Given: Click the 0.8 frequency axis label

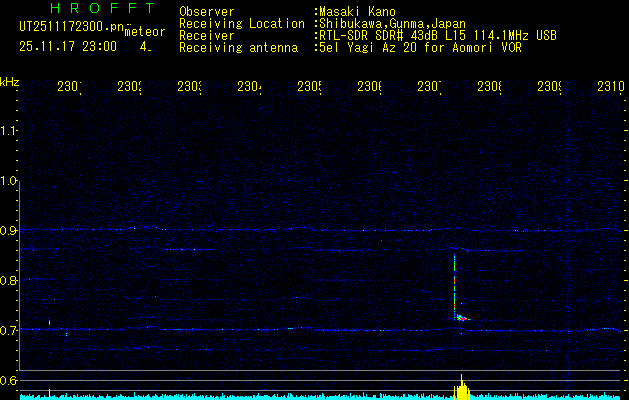Looking at the screenshot, I should [x=10, y=281].
